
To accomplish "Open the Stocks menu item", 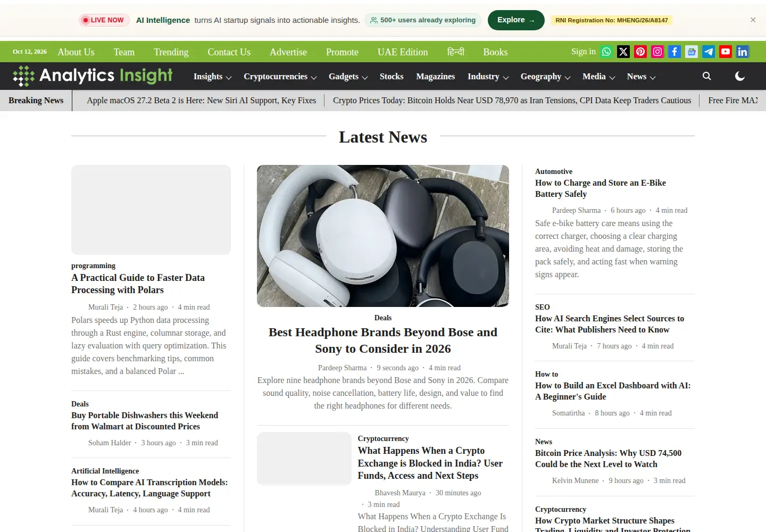I will pos(392,77).
